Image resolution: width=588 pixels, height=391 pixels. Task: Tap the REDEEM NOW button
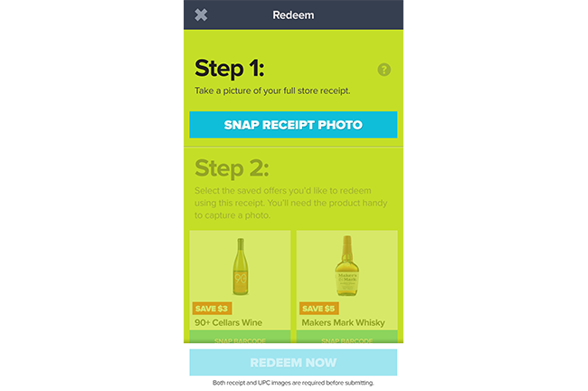tap(293, 362)
